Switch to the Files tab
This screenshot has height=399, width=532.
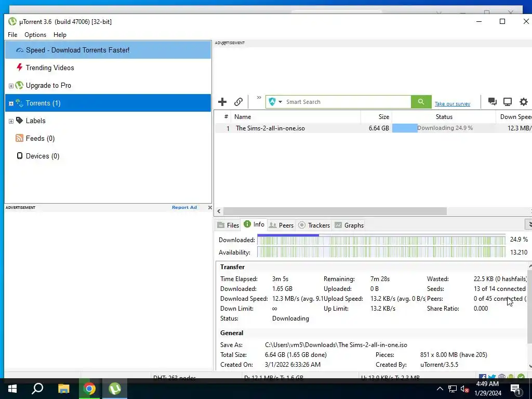(x=228, y=225)
